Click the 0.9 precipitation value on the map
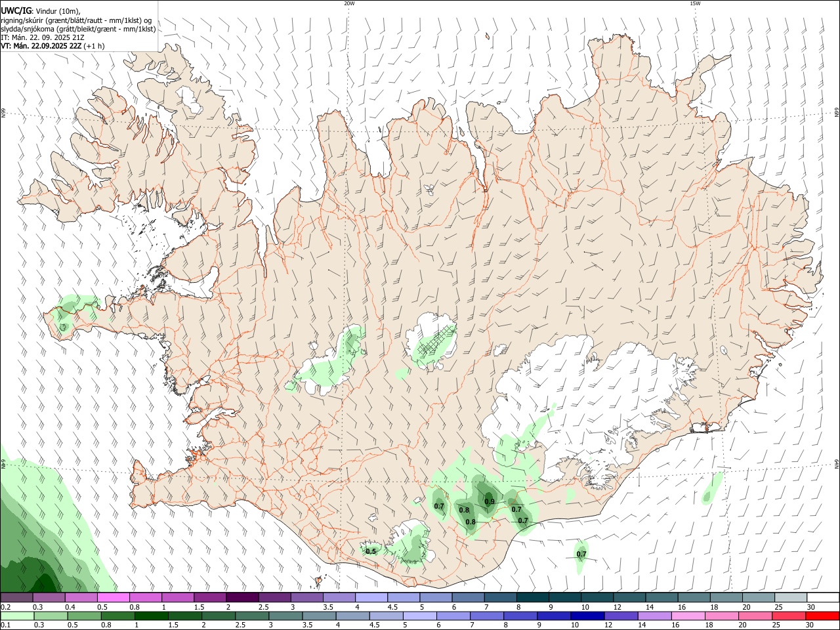 coord(490,501)
